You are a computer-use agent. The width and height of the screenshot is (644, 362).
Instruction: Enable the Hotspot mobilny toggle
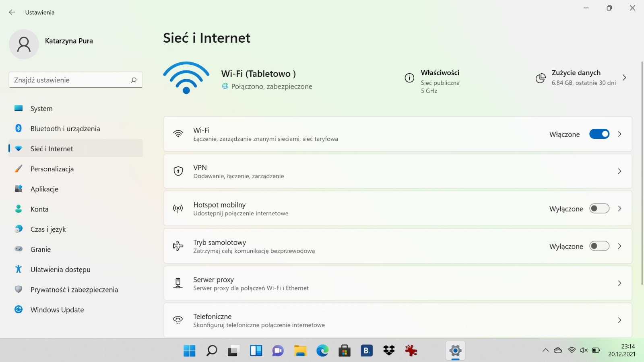[x=599, y=208]
